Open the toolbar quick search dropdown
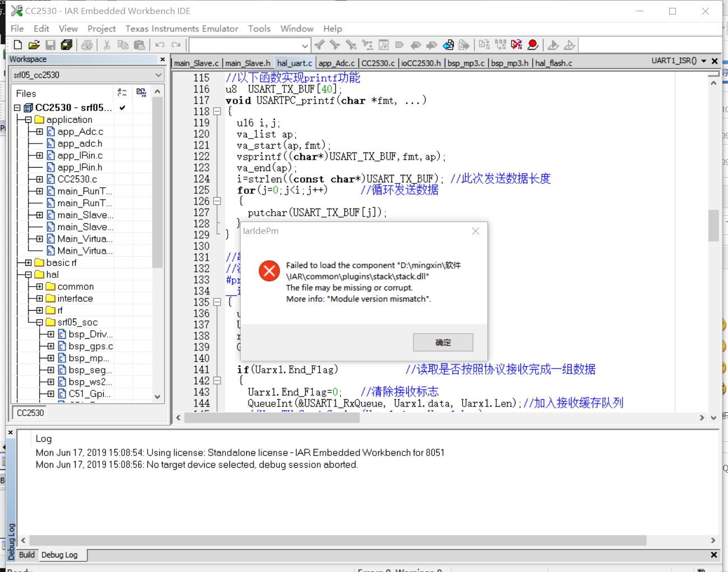This screenshot has height=572, width=728. pyautogui.click(x=305, y=45)
